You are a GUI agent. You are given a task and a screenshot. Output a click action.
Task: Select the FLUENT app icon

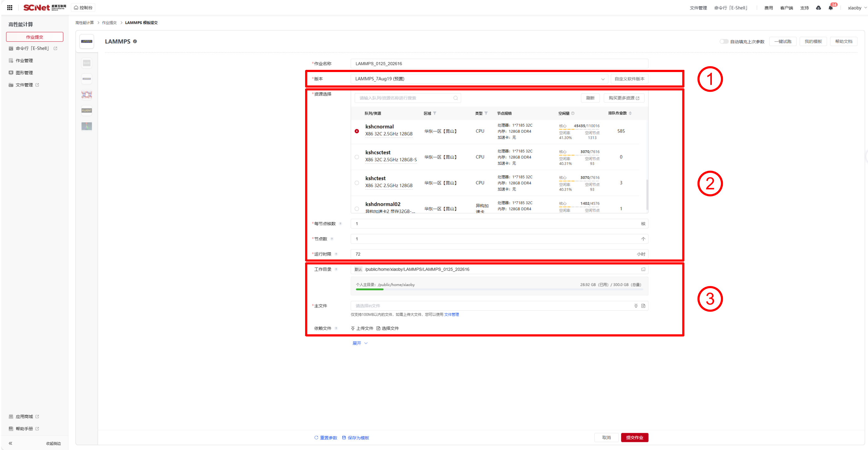click(87, 110)
